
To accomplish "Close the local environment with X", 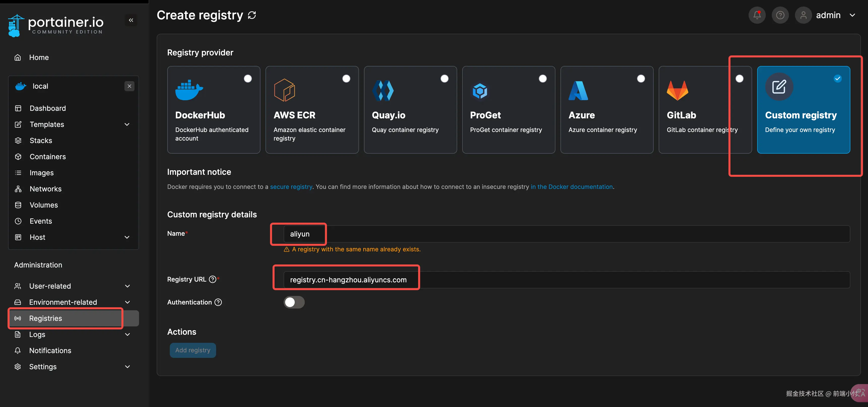I will 129,86.
